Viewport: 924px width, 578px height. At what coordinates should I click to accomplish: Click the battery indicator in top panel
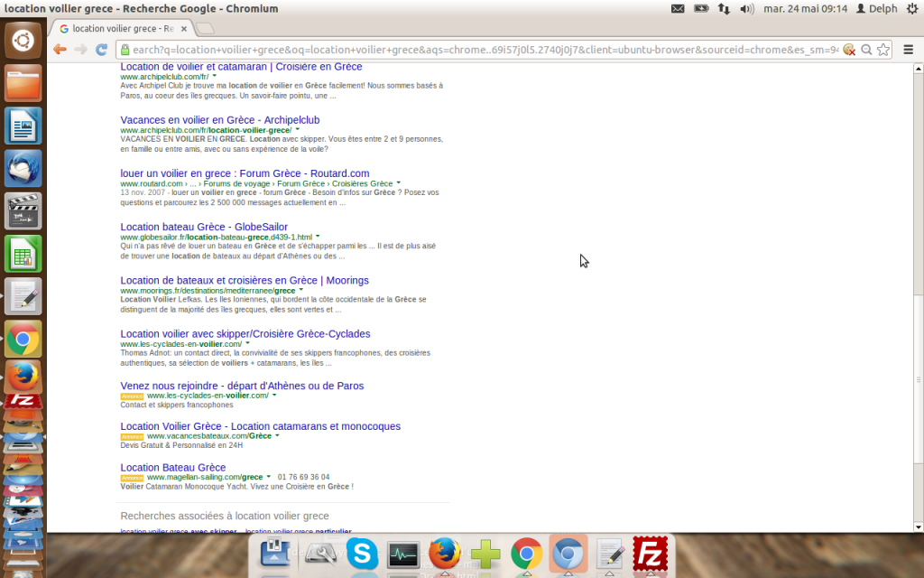(701, 9)
